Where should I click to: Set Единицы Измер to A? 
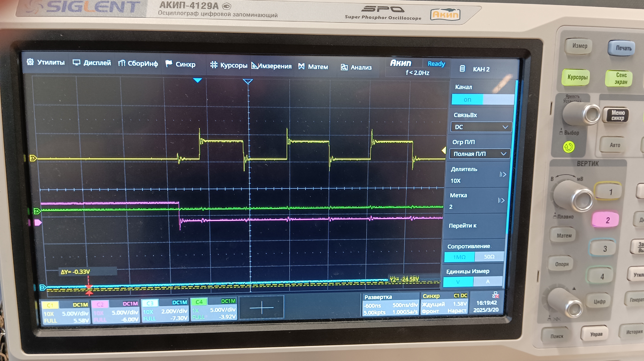pos(487,281)
